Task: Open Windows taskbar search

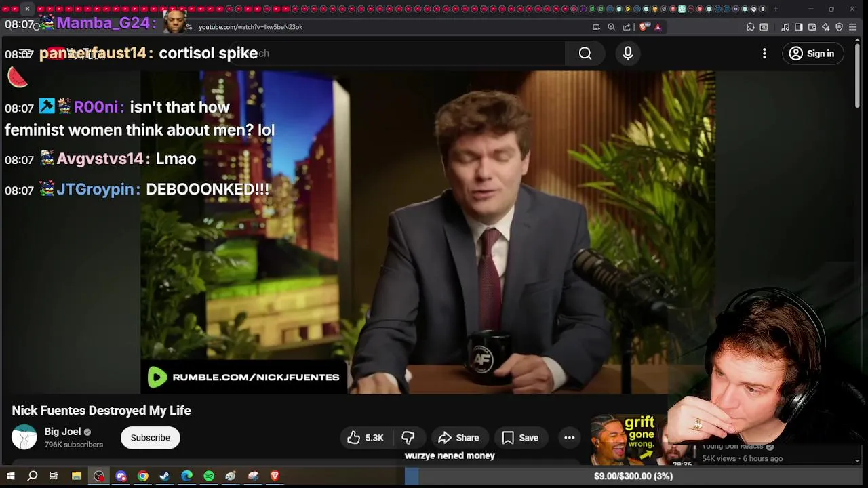Action: click(32, 476)
